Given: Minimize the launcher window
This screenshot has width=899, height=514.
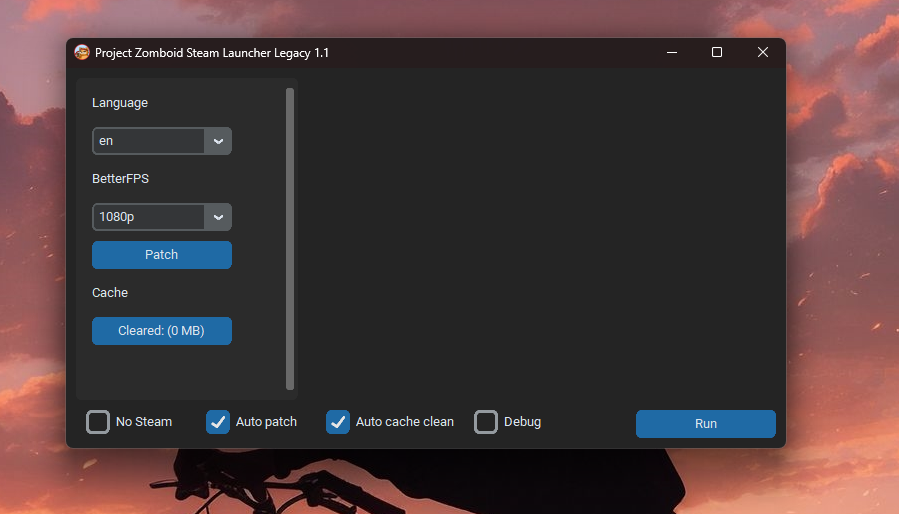Looking at the screenshot, I should [672, 52].
